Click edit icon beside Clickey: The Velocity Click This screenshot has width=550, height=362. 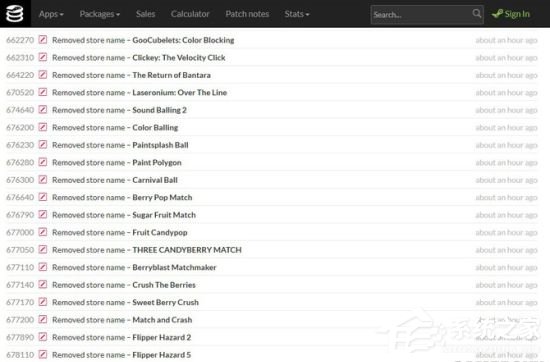[43, 57]
